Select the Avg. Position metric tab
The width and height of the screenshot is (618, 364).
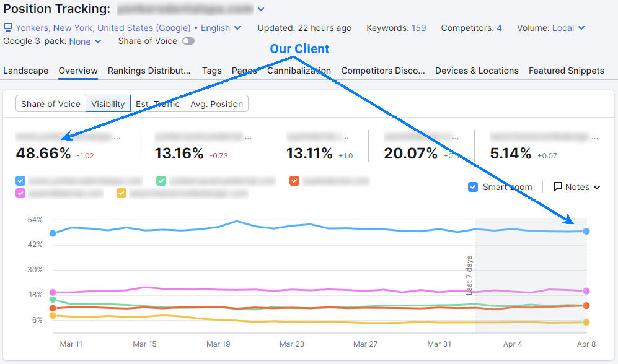216,103
